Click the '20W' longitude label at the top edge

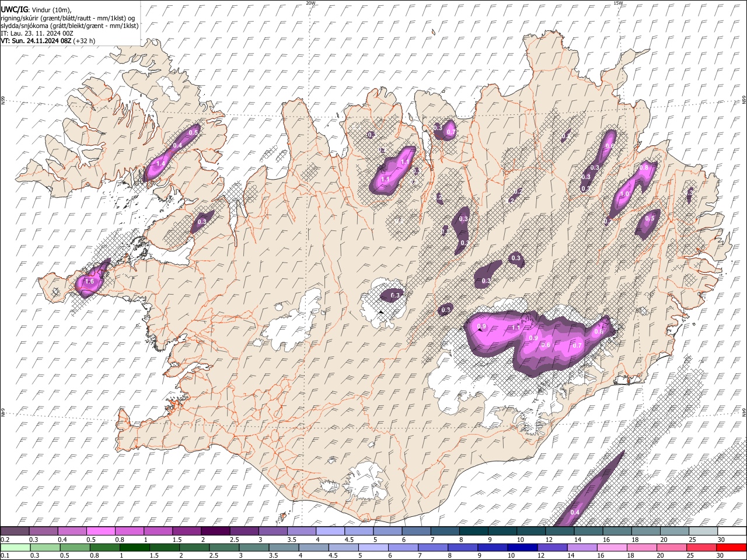click(310, 3)
